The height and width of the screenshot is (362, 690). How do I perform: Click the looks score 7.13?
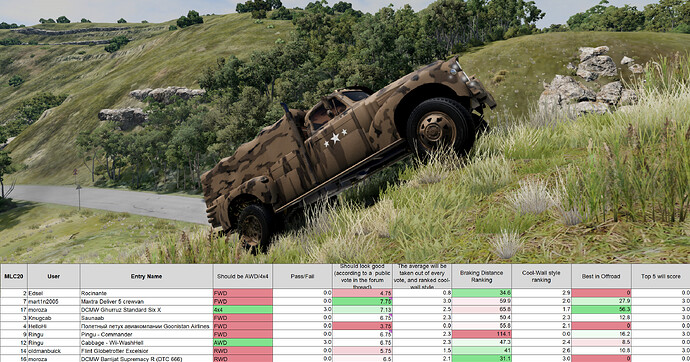click(362, 310)
